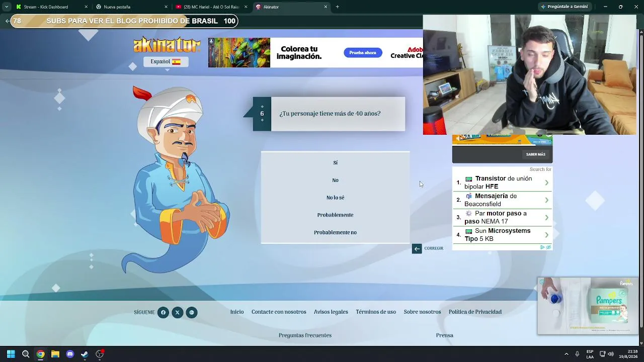
Task: Click the third round social icon in SÍGUEME
Action: (191, 312)
